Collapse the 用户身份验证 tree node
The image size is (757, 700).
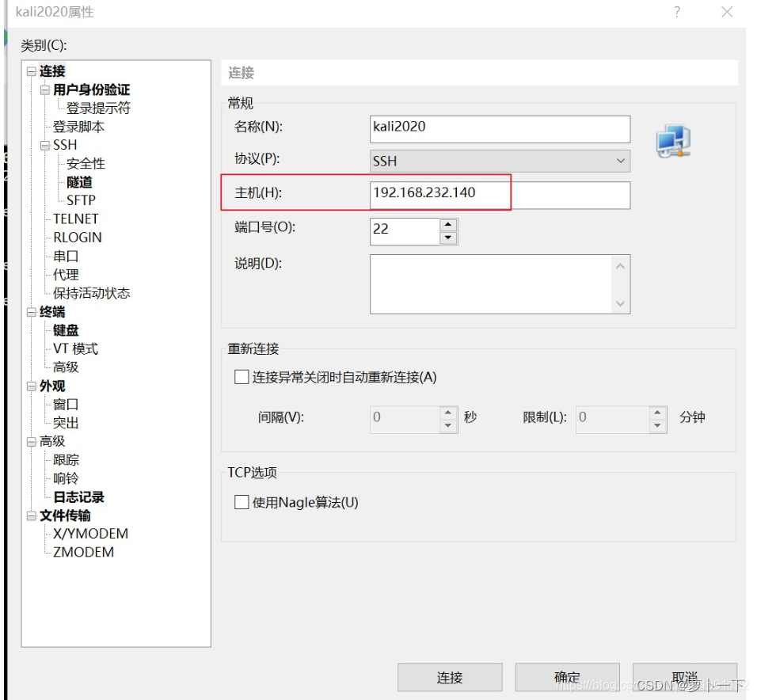point(45,89)
